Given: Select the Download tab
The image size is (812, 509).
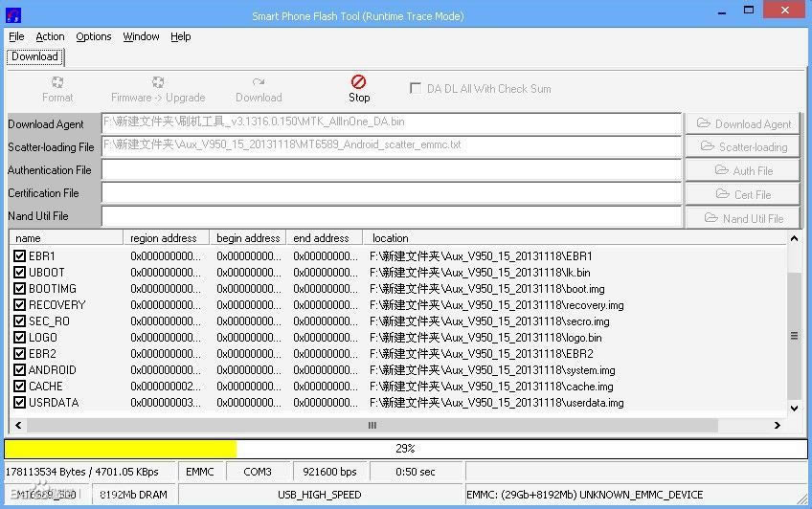Looking at the screenshot, I should click(34, 56).
